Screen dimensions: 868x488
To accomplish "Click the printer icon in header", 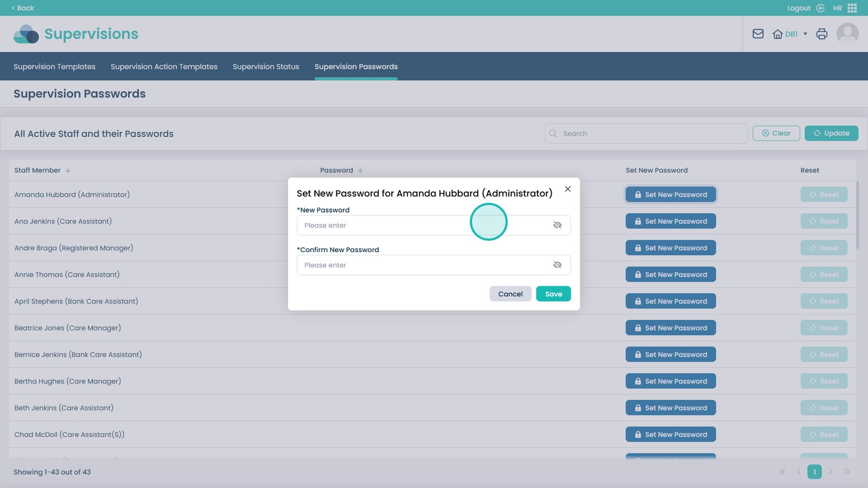I will pyautogui.click(x=822, y=34).
